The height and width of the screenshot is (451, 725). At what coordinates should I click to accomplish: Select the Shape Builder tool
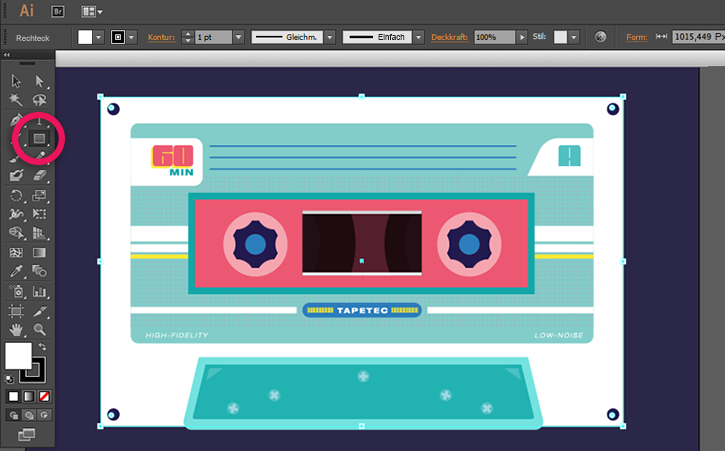(16, 233)
